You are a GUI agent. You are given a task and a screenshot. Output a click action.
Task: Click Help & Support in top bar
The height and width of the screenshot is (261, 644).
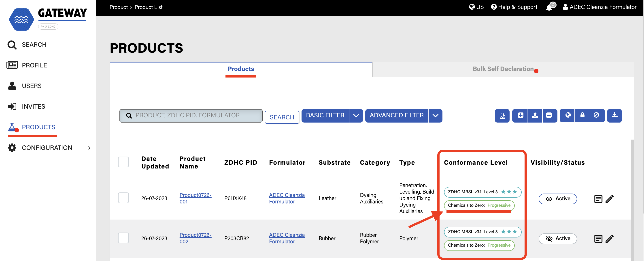514,7
